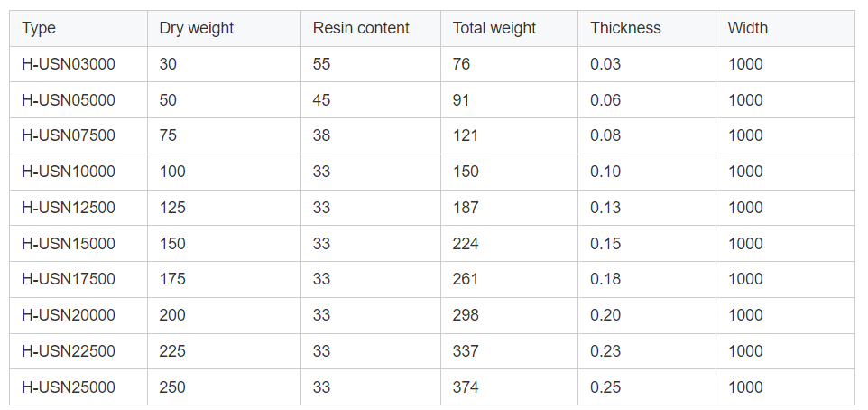Click the H-USN07500 type cell
Viewport: 868px width, 410px height.
click(69, 135)
